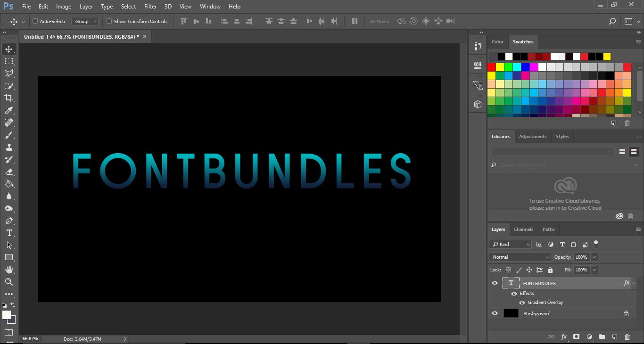Toggle Quick Mask mode
The width and height of the screenshot is (644, 344).
pyautogui.click(x=9, y=333)
